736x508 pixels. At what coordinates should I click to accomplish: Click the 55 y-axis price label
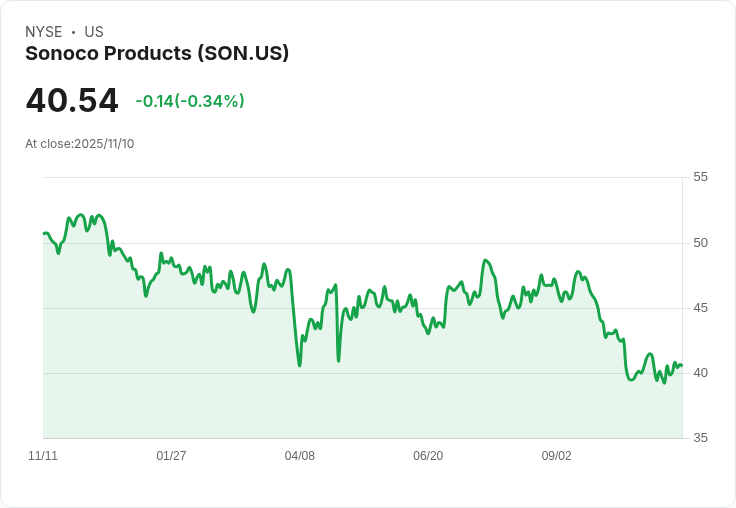click(x=700, y=177)
